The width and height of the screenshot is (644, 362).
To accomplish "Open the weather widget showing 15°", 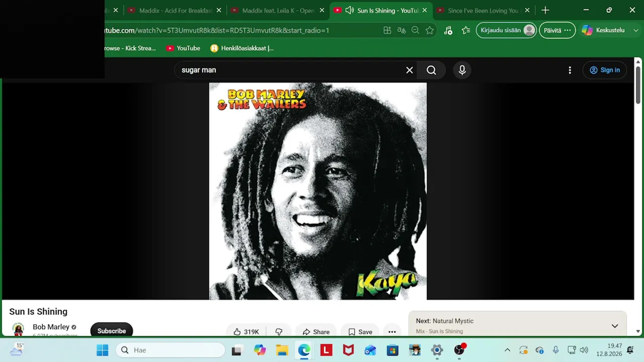I will click(17, 349).
